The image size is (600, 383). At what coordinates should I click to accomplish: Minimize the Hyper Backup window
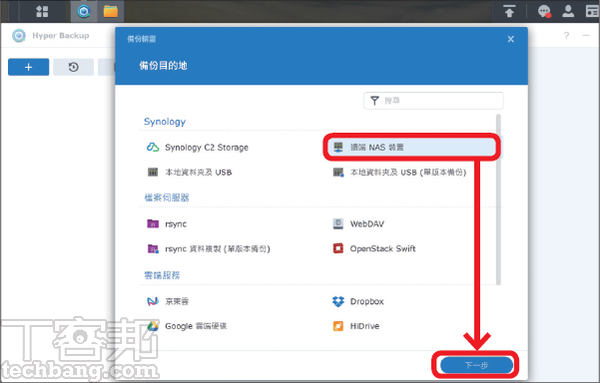pyautogui.click(x=586, y=36)
